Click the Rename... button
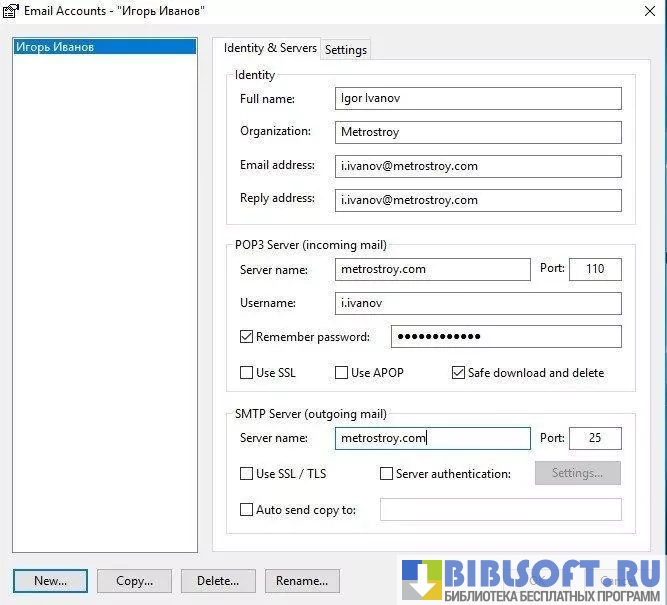Screen dimensions: 667x605 click(302, 581)
